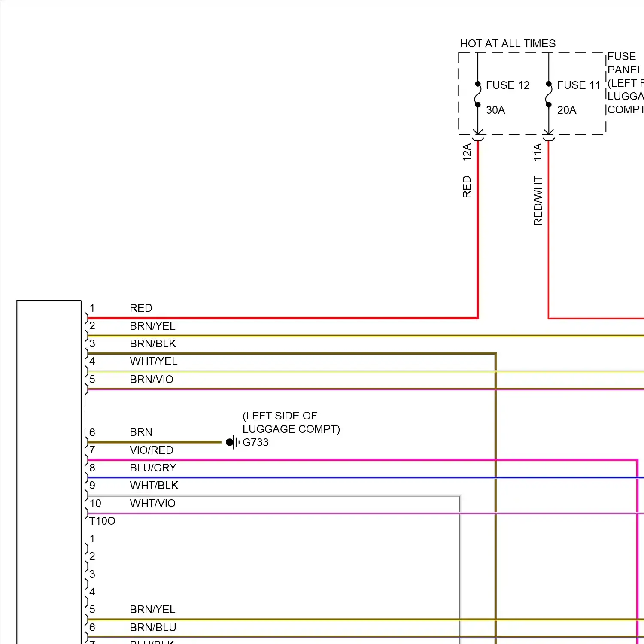Click the ground symbol next to G733
Viewport: 644px width, 644px height.
coord(232,442)
